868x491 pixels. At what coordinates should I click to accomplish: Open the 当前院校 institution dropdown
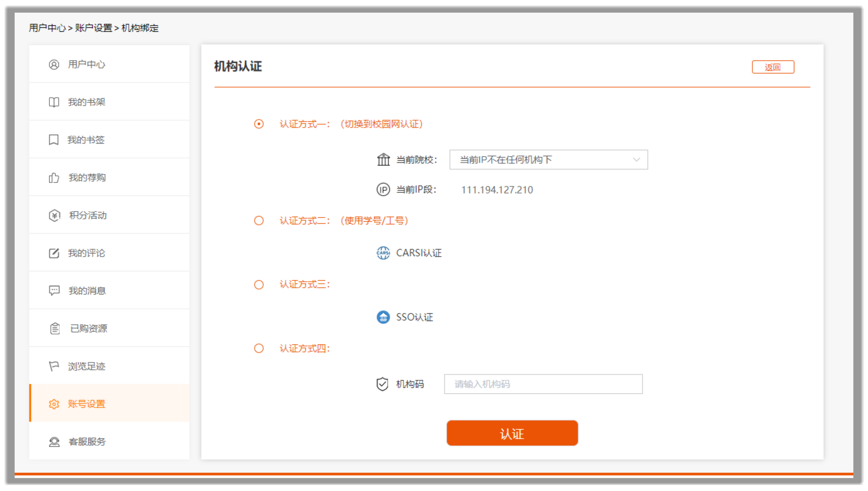click(x=548, y=159)
